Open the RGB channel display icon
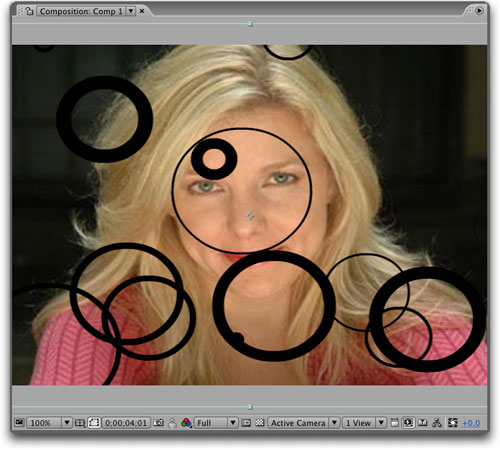 (x=186, y=423)
